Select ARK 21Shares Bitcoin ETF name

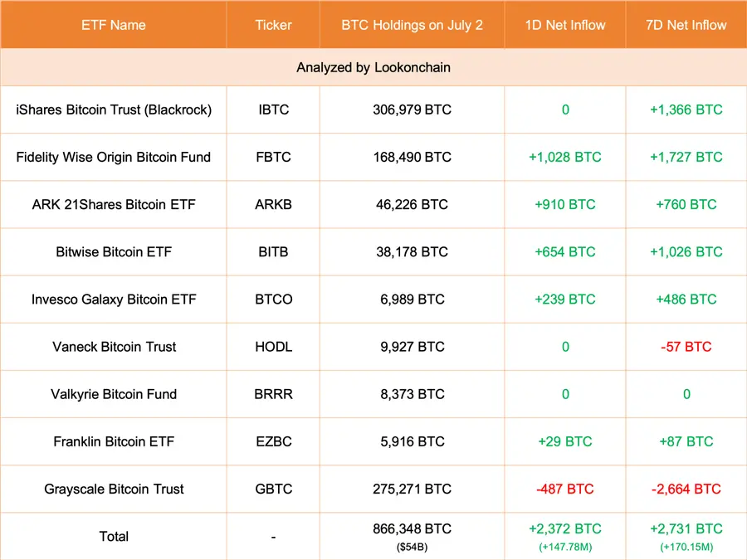click(x=114, y=204)
